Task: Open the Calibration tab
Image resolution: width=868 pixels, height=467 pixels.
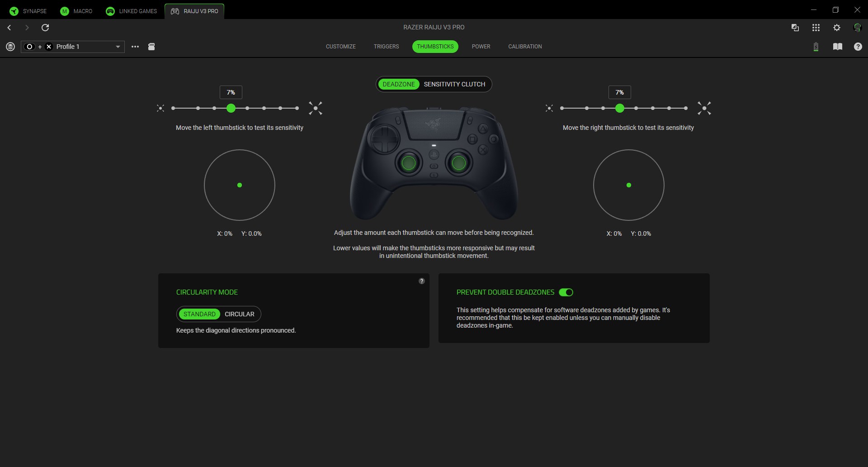Action: click(x=525, y=47)
